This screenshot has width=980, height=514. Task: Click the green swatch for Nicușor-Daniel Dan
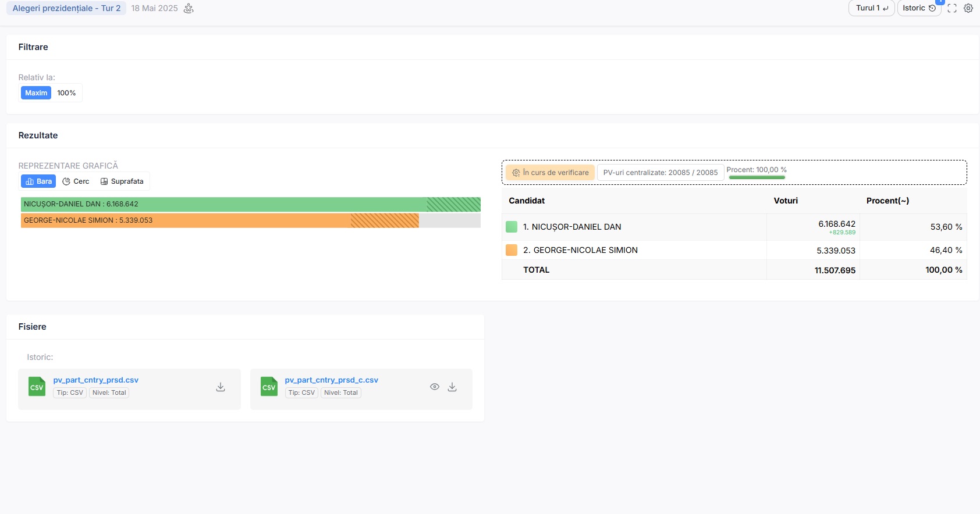(512, 227)
